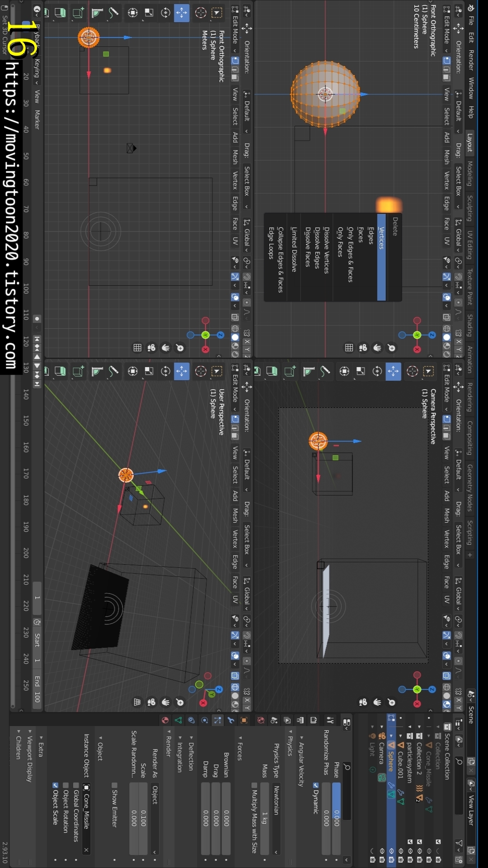
Task: Hide Sphere with its eye icon
Action: 391,851
